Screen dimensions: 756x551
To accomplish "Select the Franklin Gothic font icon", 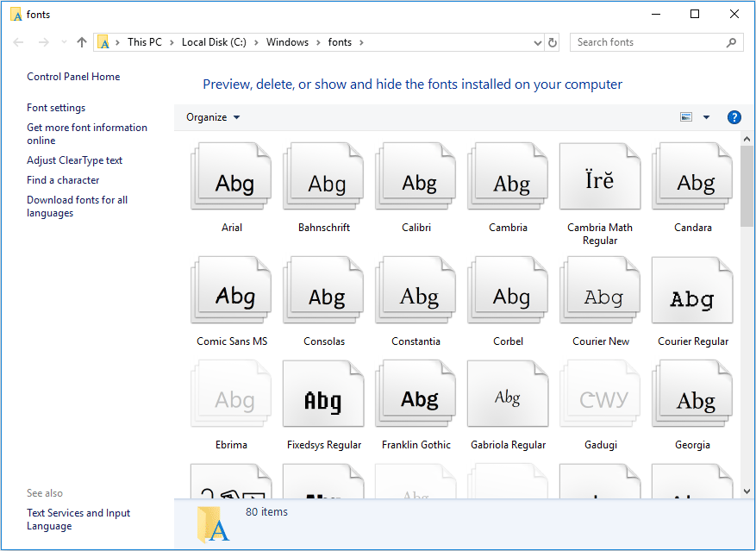I will [x=415, y=394].
